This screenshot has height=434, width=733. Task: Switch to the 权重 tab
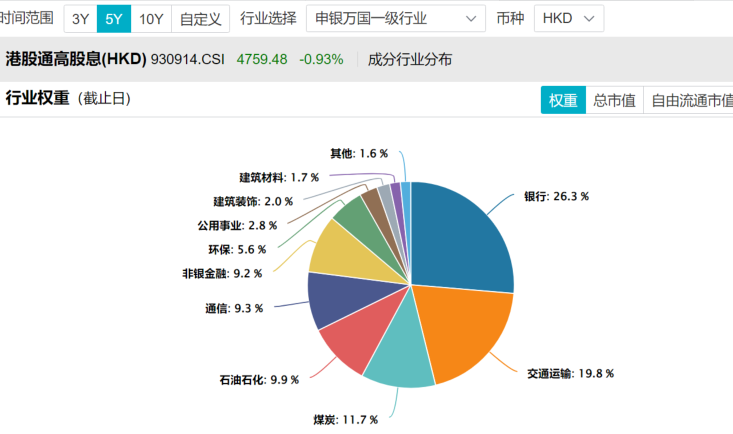563,100
